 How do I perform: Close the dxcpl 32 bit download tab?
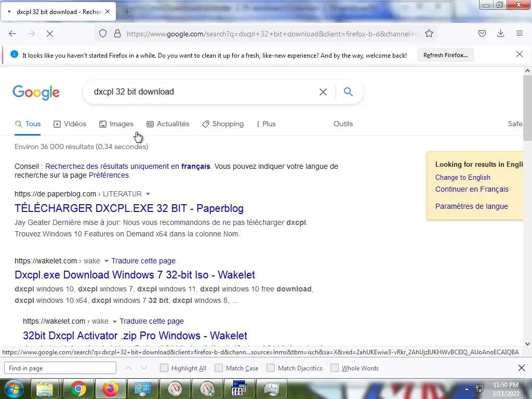tap(108, 11)
